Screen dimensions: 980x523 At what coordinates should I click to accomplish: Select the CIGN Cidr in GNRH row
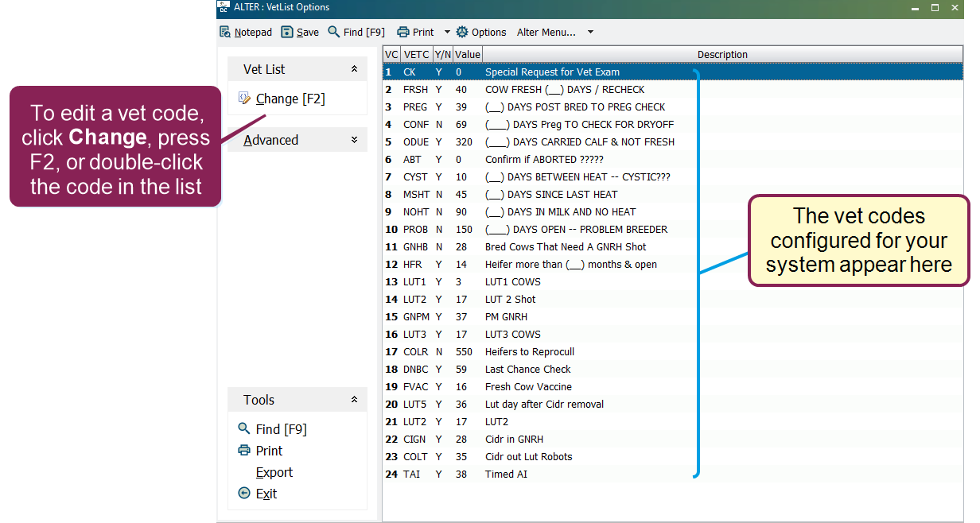(672, 440)
